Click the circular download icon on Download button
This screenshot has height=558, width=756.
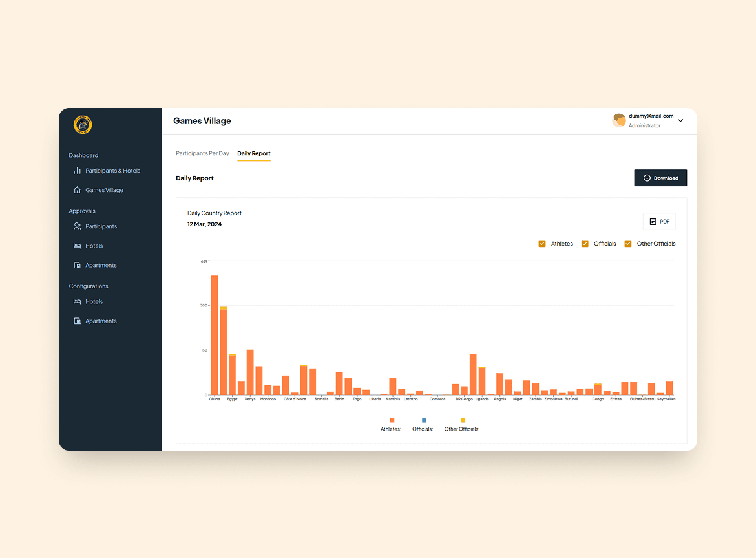[x=646, y=178]
